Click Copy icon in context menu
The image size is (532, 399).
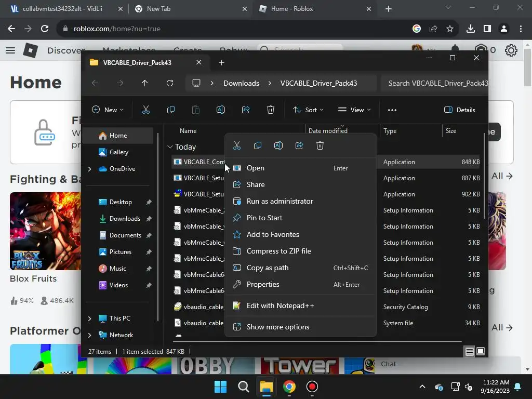point(258,145)
